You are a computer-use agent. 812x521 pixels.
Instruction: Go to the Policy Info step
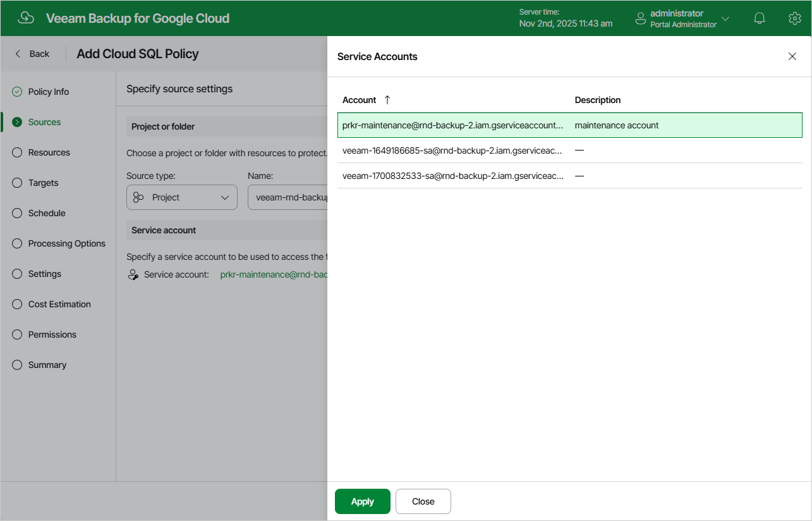49,92
